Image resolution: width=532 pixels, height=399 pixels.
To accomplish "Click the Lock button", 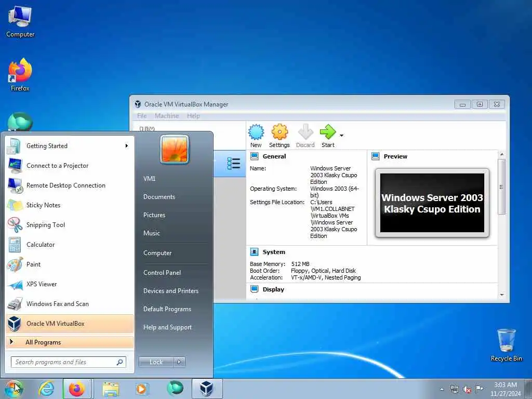I will tap(156, 362).
